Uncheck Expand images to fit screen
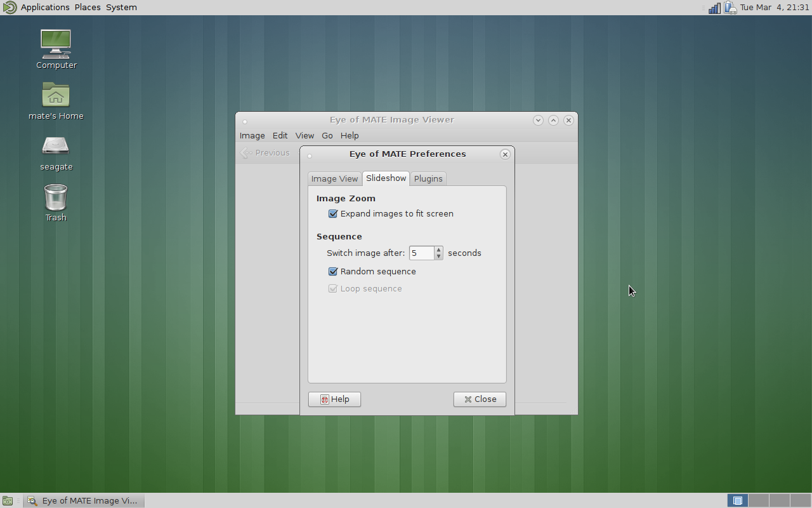 pyautogui.click(x=333, y=214)
